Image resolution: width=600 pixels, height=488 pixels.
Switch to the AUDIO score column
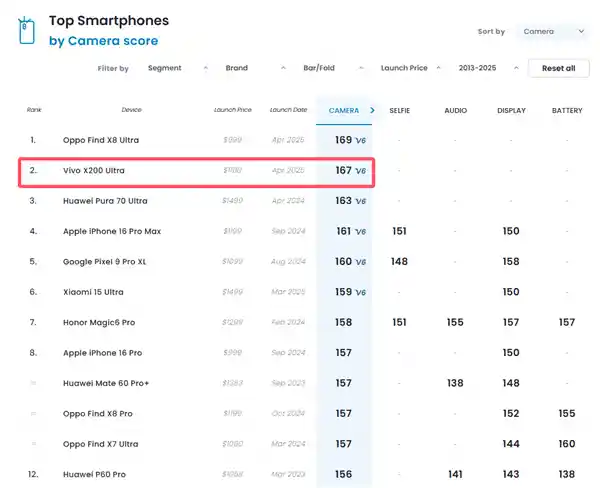pos(455,110)
